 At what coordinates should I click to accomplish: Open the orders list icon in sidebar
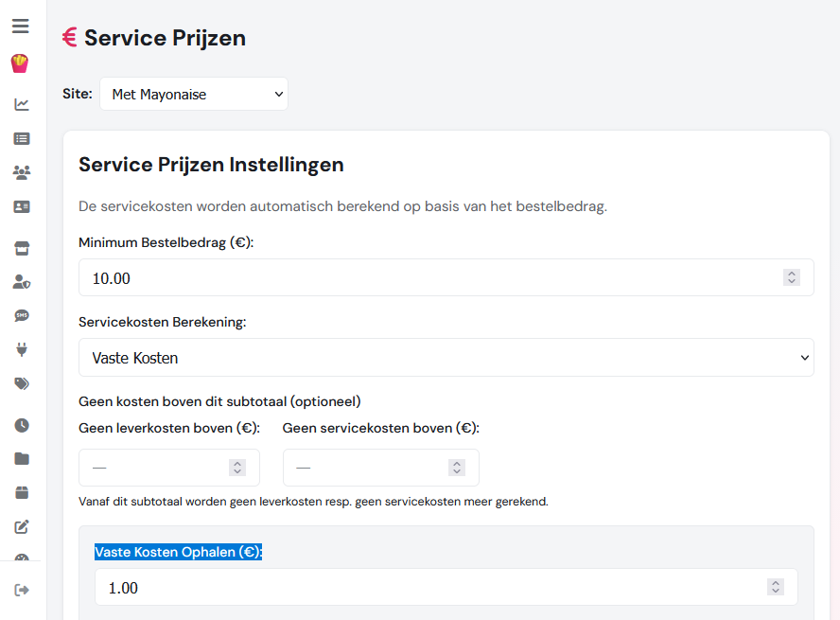[21, 138]
